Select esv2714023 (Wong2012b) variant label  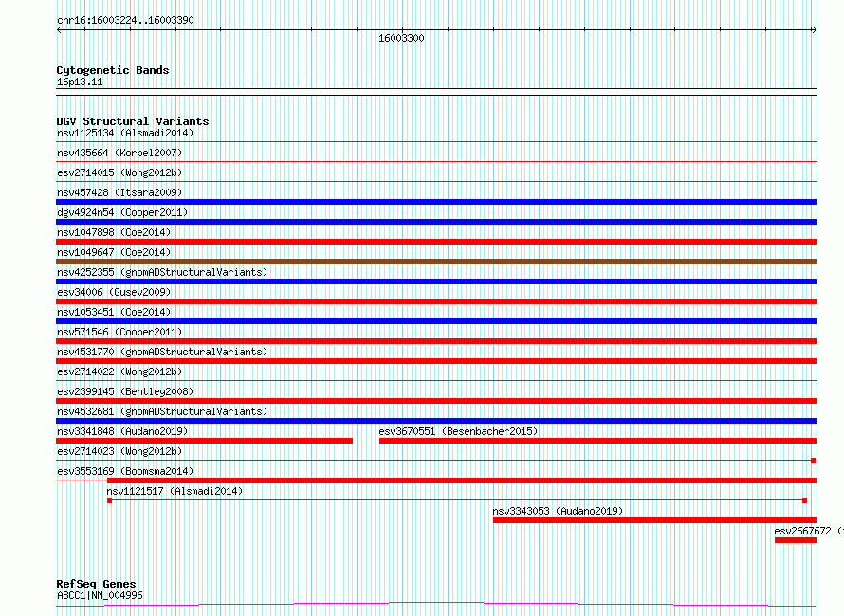tap(119, 451)
